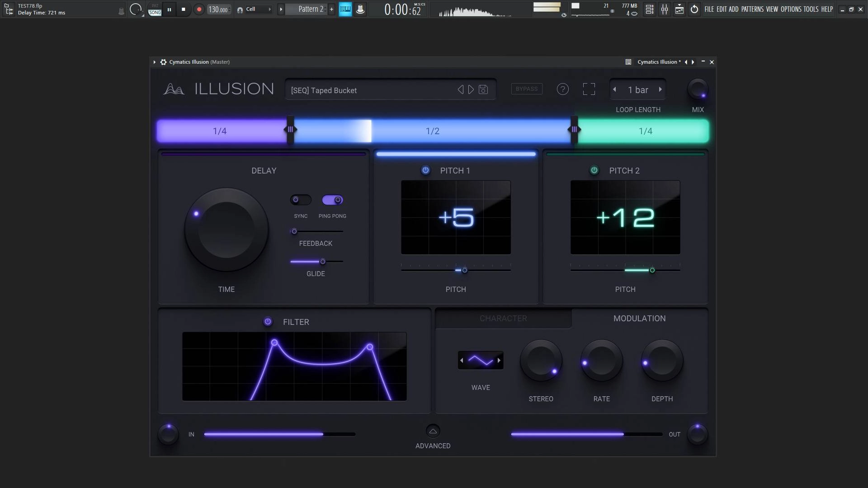Open the FILE menu

(x=709, y=9)
